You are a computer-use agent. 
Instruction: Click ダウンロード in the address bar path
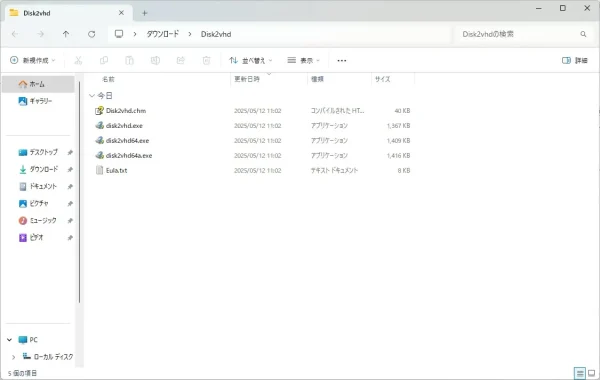click(163, 34)
